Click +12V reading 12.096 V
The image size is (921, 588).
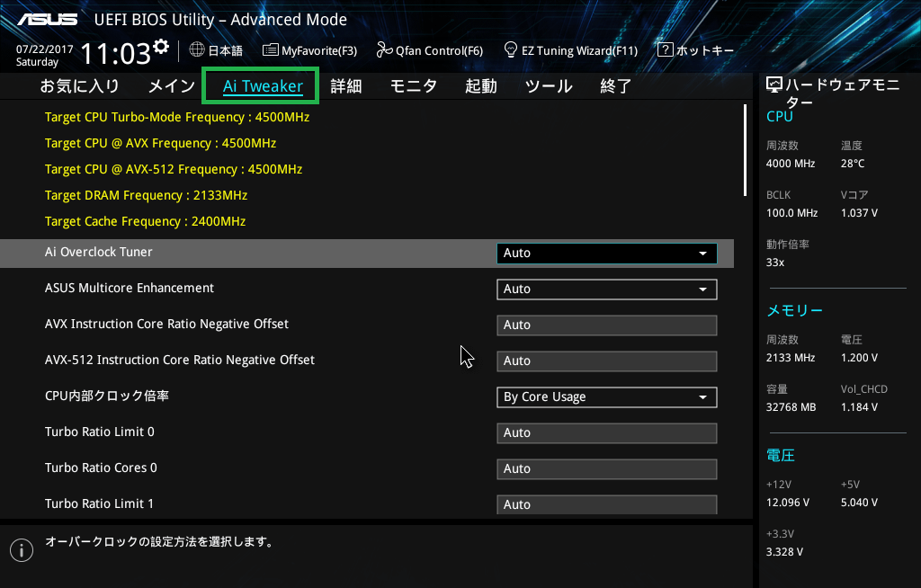788,503
